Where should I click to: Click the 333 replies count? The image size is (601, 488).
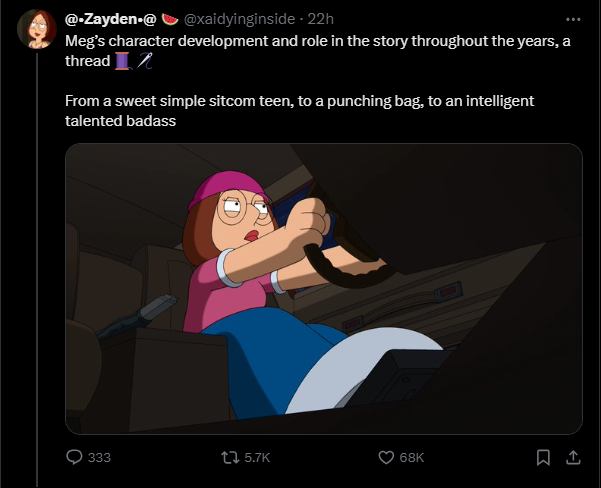(x=99, y=457)
